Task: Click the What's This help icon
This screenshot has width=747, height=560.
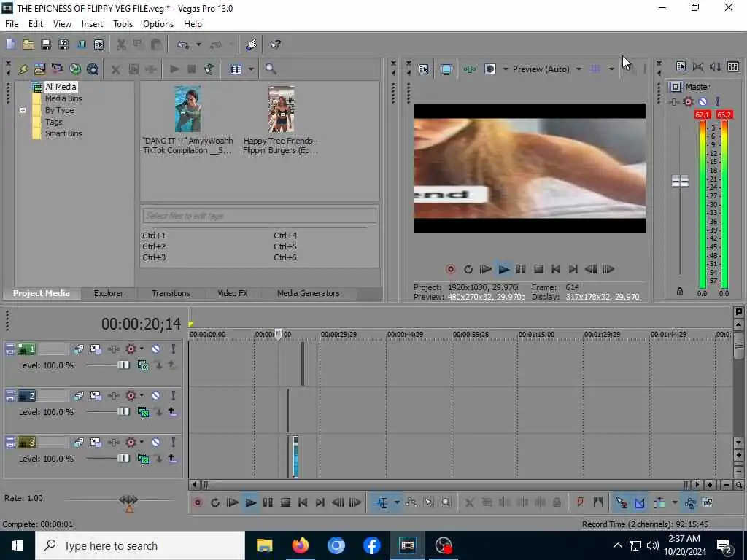Action: (x=275, y=44)
